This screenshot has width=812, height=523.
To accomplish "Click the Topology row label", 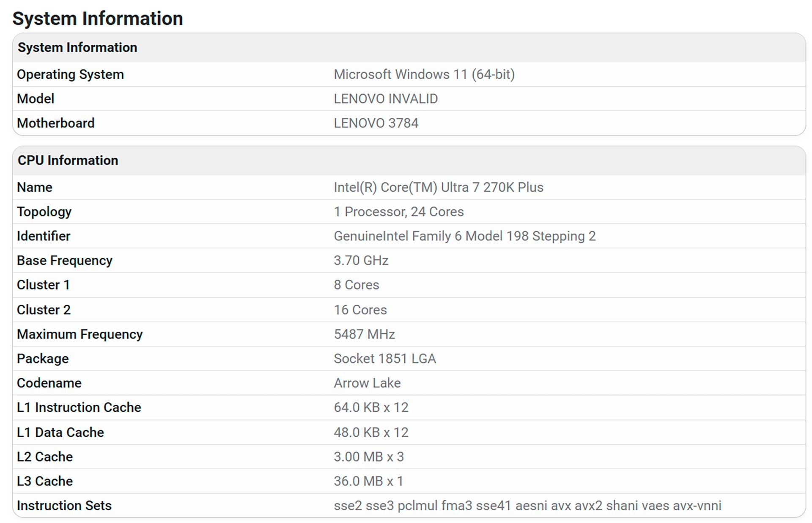I will coord(44,212).
